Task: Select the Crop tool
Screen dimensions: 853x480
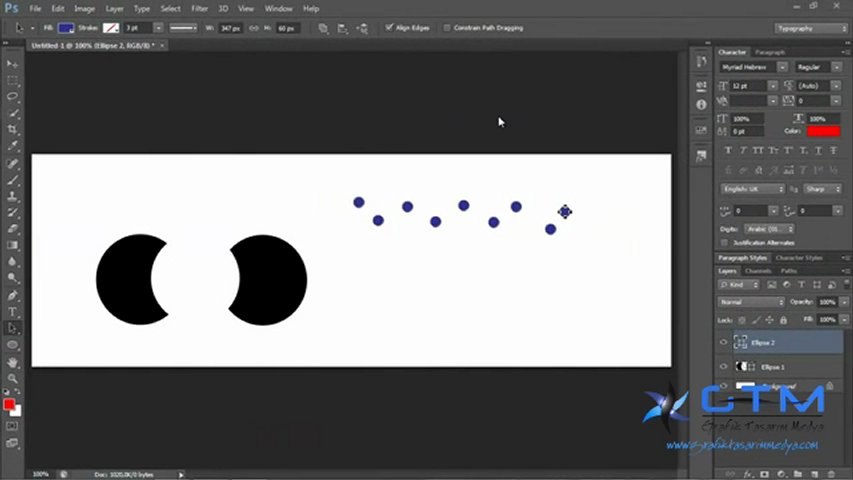Action: (x=12, y=130)
